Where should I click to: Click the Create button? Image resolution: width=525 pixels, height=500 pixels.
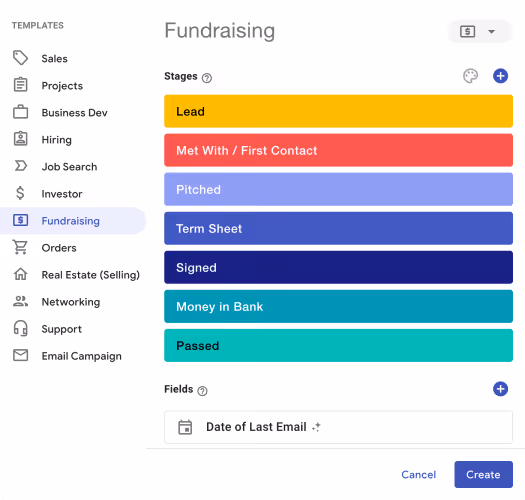click(x=483, y=474)
